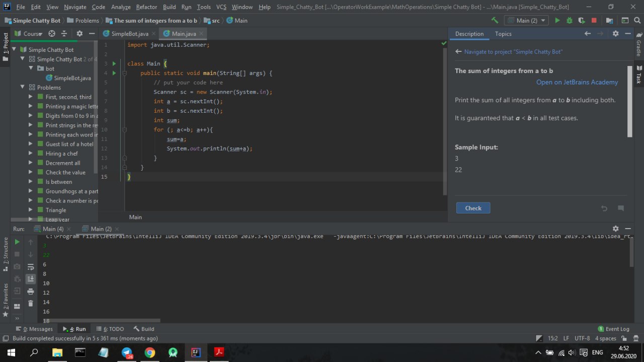The height and width of the screenshot is (362, 644).
Task: Open the Refactor menu
Action: 146,7
